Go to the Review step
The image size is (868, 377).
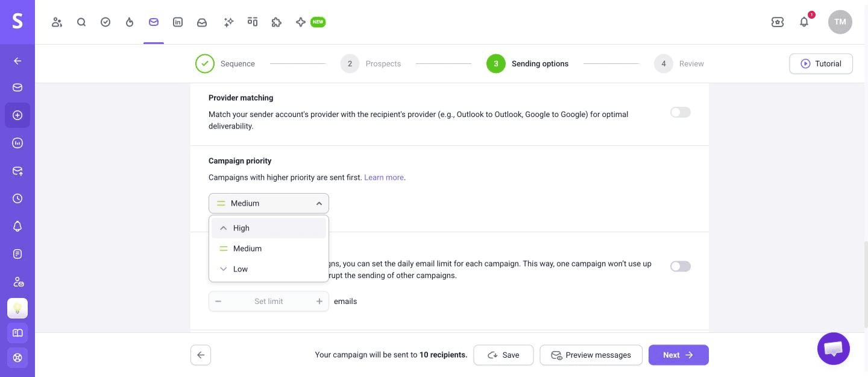(x=679, y=63)
